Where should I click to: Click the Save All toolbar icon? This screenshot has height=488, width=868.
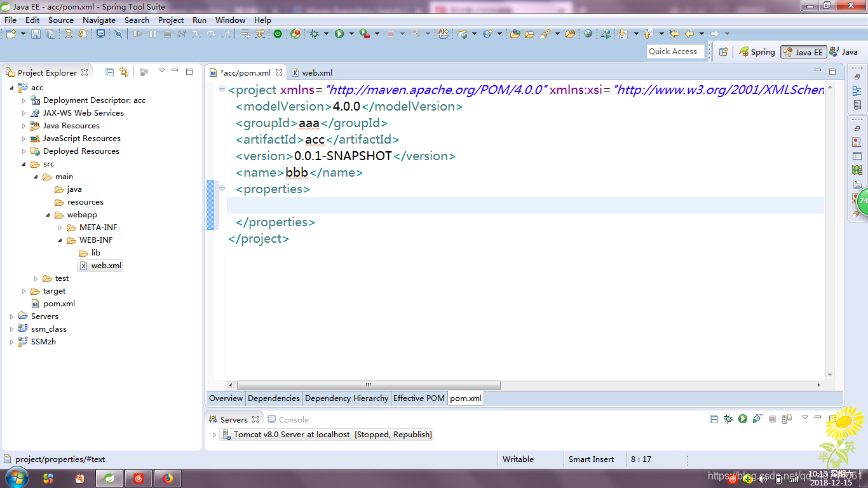tap(50, 34)
